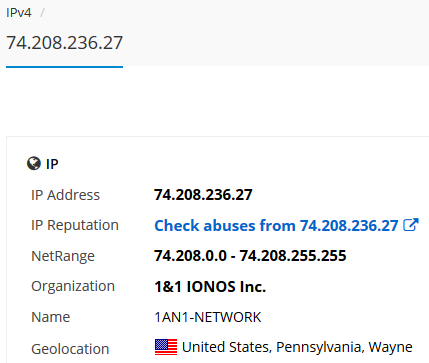Click the Name field label
Screen dimensions: 429x363
tap(50, 317)
